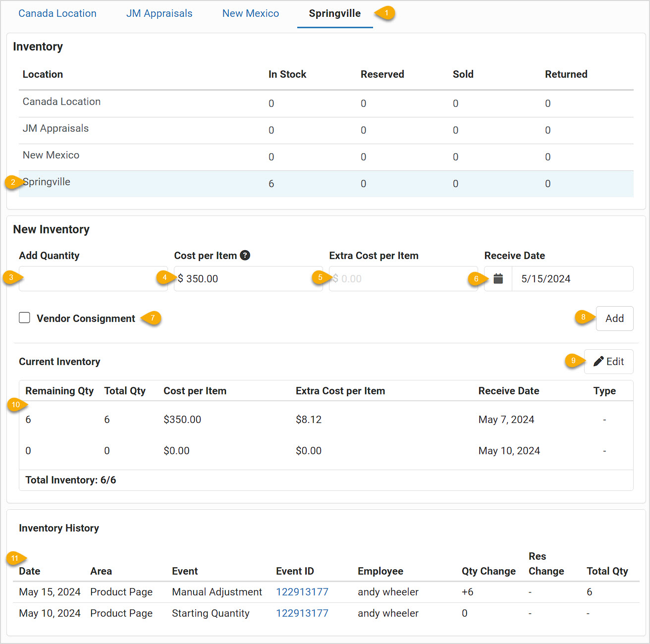Select New Mexico row in Inventory table
The height and width of the screenshot is (644, 650).
[326, 157]
